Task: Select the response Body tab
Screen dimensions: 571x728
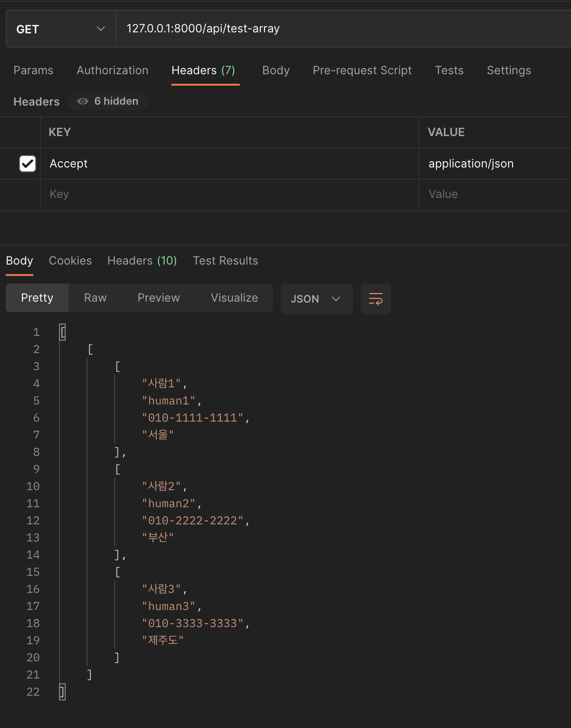Action: tap(20, 261)
